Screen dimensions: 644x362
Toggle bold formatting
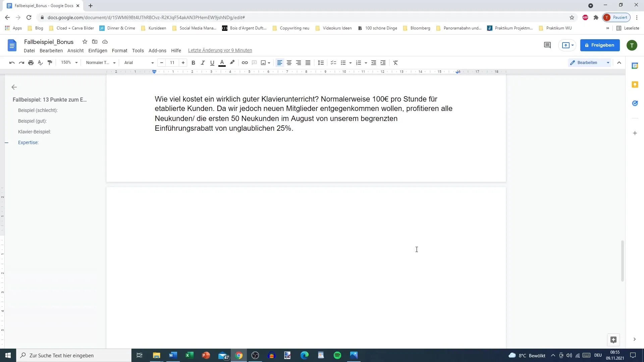click(193, 63)
